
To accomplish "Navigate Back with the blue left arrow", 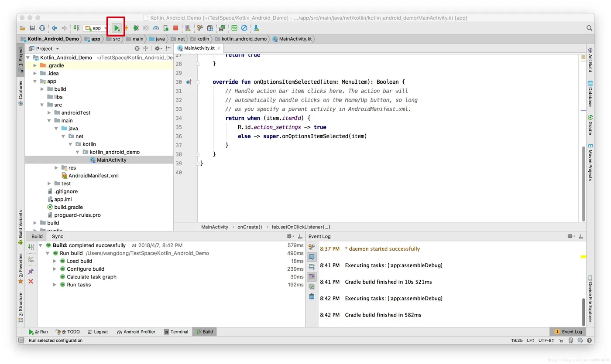I will pos(54,28).
